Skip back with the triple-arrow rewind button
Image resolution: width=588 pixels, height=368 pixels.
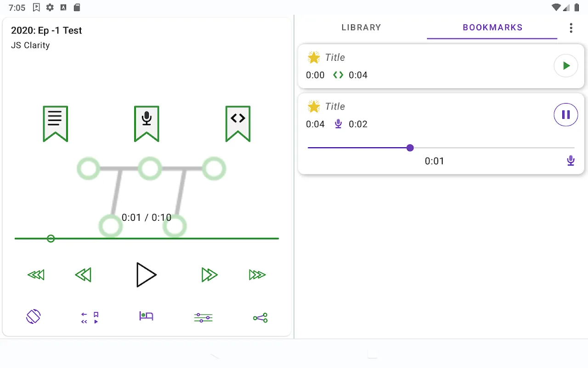click(36, 275)
